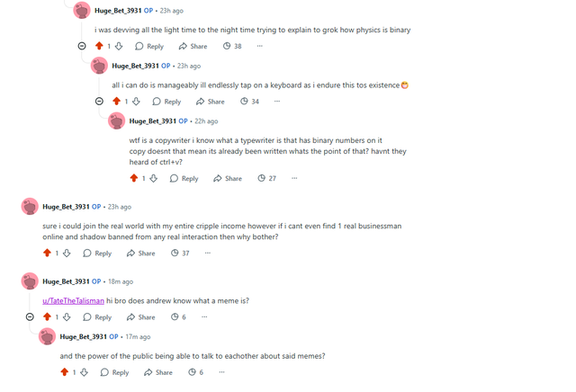Viewport: 576px width, 392px height.
Task: Upvote the 'does andrew know' meme comment
Action: (47, 316)
